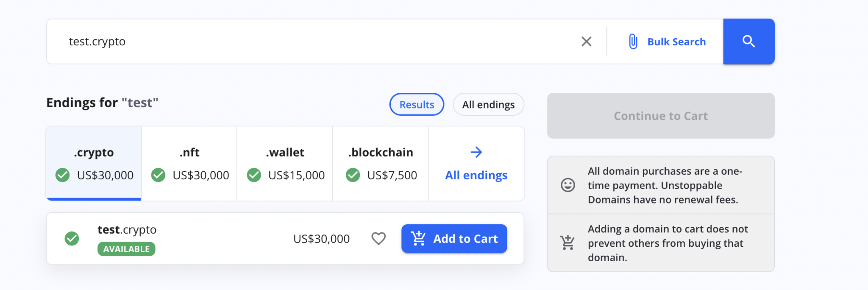Click the cart icon beside the domain warning note
The image size is (868, 290).
568,243
